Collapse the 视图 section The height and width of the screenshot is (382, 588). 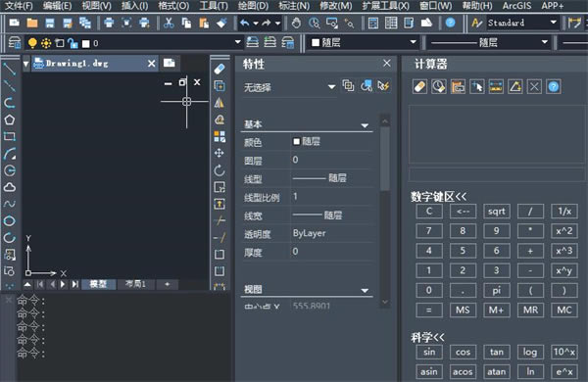[365, 291]
